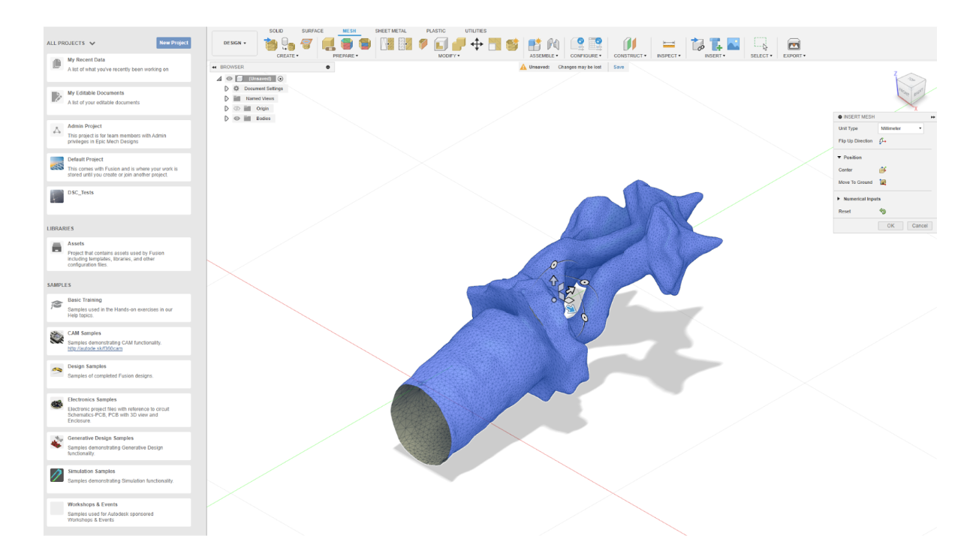Expand the Document Settings tree node
The width and height of the screenshot is (976, 560).
point(227,89)
